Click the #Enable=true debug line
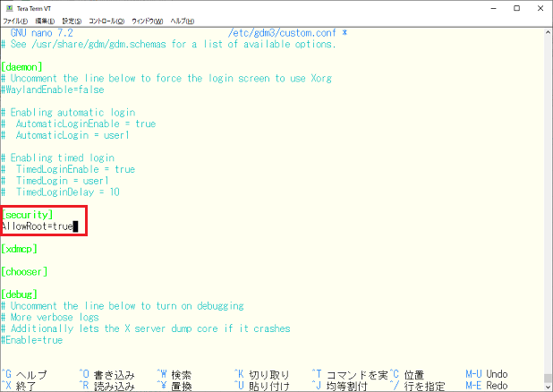The image size is (553, 392). [x=32, y=340]
